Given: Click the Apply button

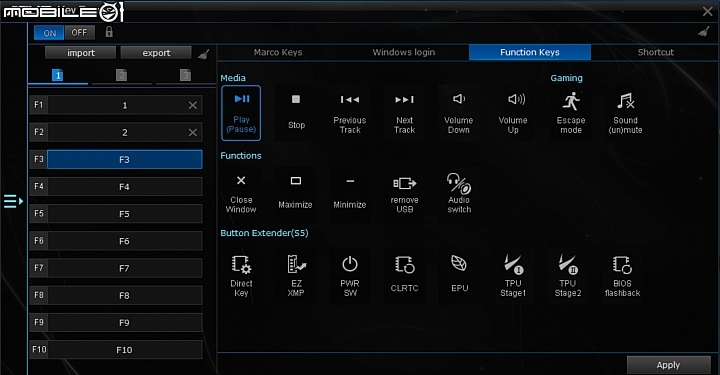Looking at the screenshot, I should [x=668, y=365].
